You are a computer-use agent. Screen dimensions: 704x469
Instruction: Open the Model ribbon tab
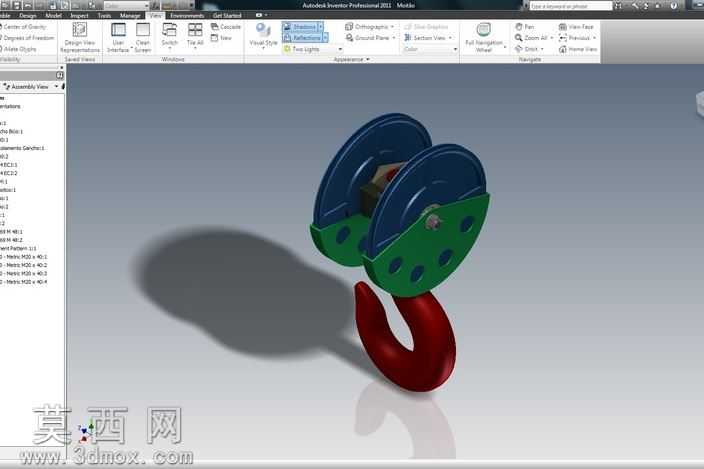tap(53, 15)
